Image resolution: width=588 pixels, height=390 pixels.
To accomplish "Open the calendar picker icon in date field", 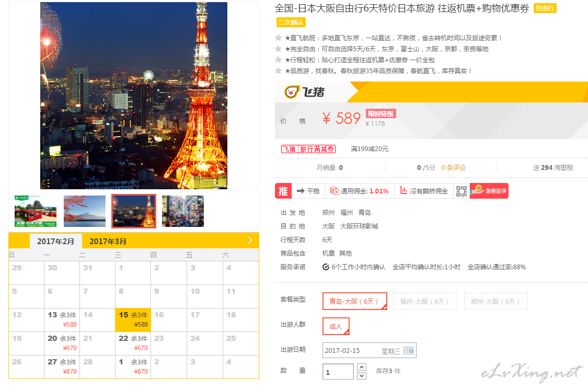I will (409, 351).
